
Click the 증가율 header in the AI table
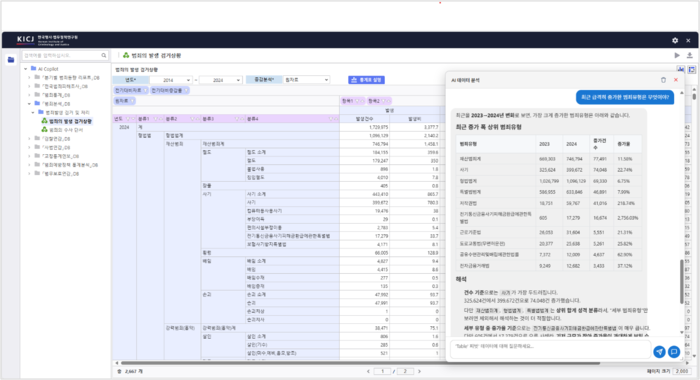pyautogui.click(x=623, y=144)
